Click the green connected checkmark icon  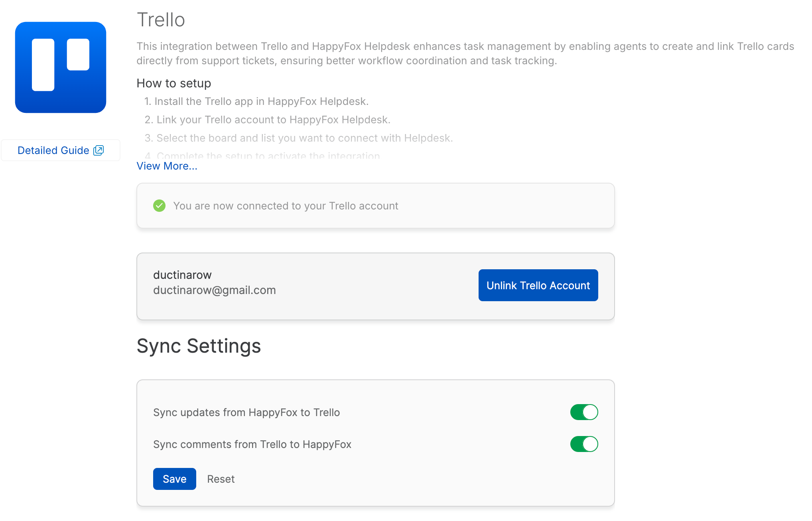pos(159,206)
